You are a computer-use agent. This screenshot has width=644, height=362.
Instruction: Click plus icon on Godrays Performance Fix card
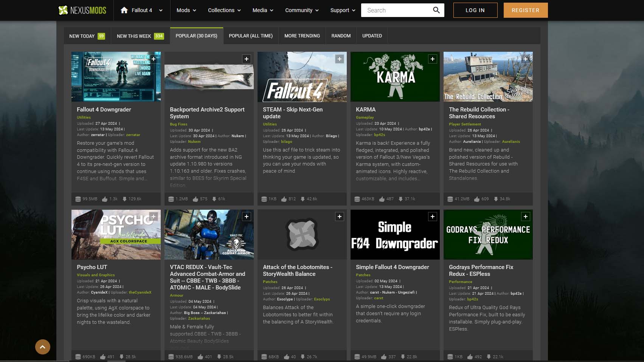[x=526, y=217]
